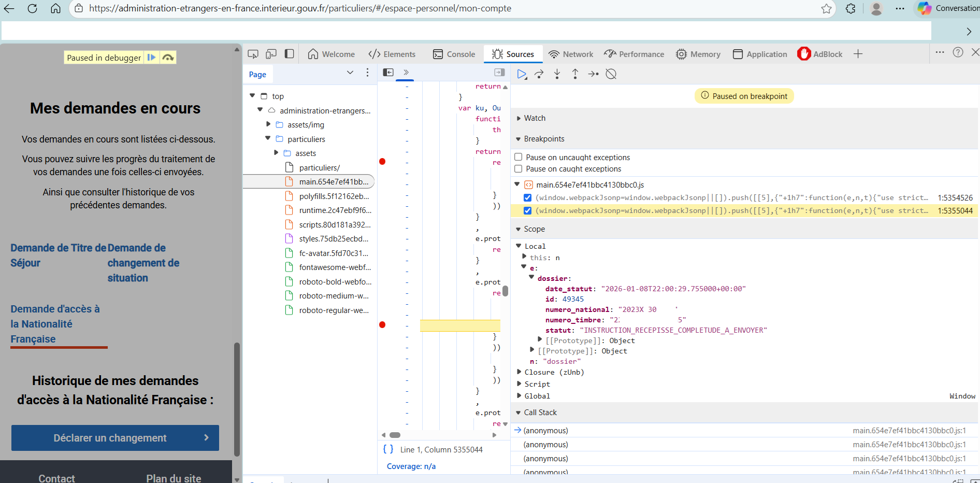The width and height of the screenshot is (980, 483).
Task: Click the Step over next function icon
Action: pyautogui.click(x=539, y=74)
